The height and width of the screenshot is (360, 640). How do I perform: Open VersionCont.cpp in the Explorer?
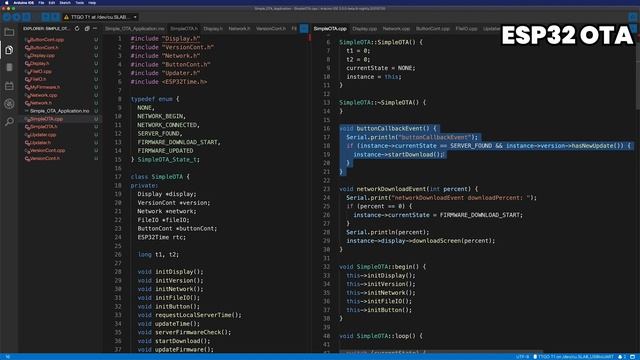point(61,150)
